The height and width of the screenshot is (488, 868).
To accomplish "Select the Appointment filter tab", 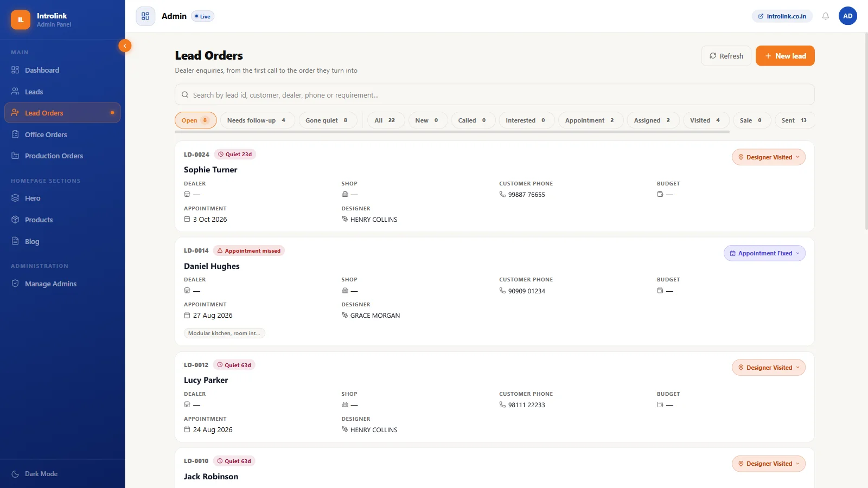I will point(590,120).
